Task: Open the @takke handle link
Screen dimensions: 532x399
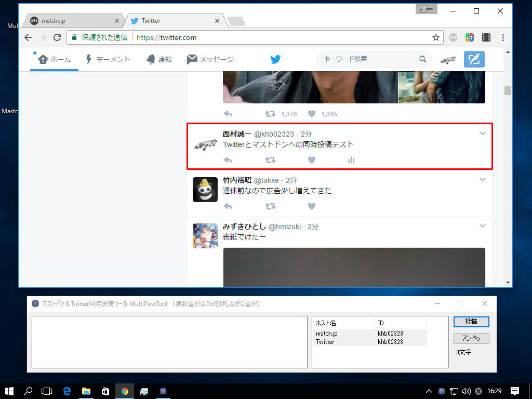Action: [x=267, y=180]
